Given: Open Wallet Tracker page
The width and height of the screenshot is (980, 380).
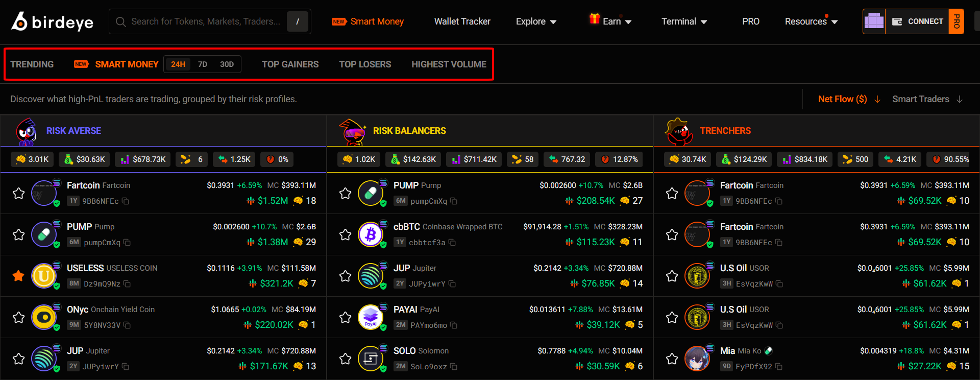Looking at the screenshot, I should [x=462, y=21].
